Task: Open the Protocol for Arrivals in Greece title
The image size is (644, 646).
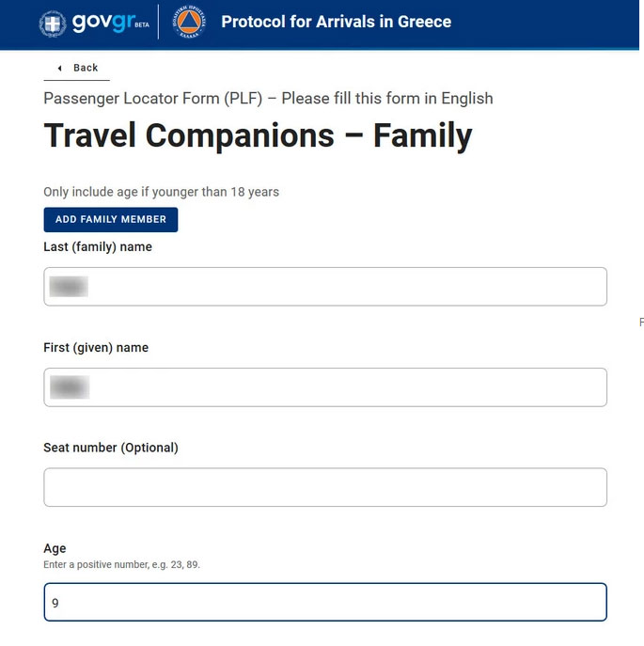Action: [337, 22]
